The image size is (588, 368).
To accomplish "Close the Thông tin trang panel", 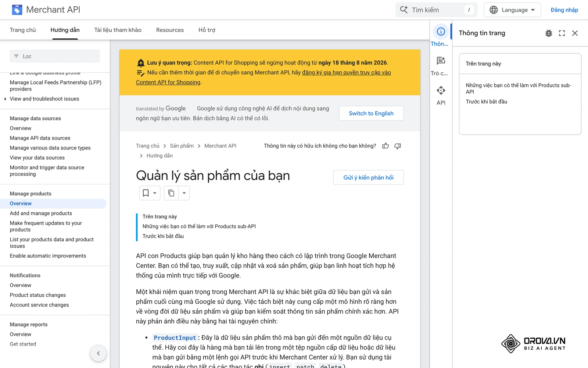I will pyautogui.click(x=575, y=33).
